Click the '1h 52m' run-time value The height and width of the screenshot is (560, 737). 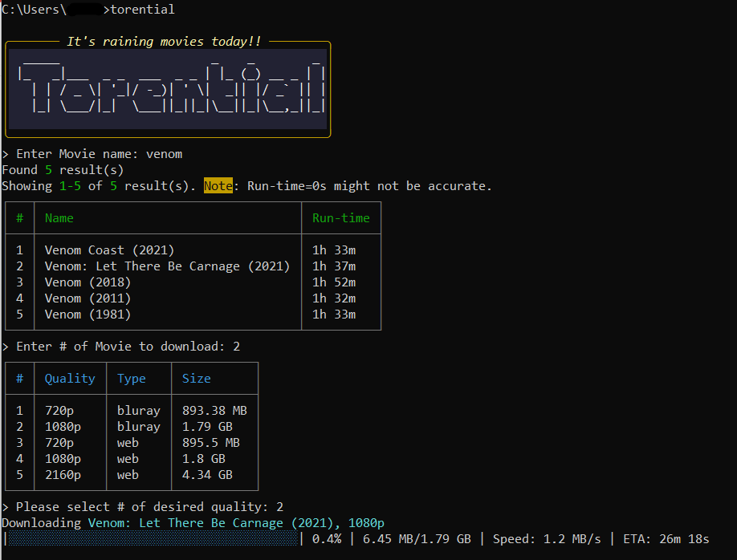(x=334, y=282)
